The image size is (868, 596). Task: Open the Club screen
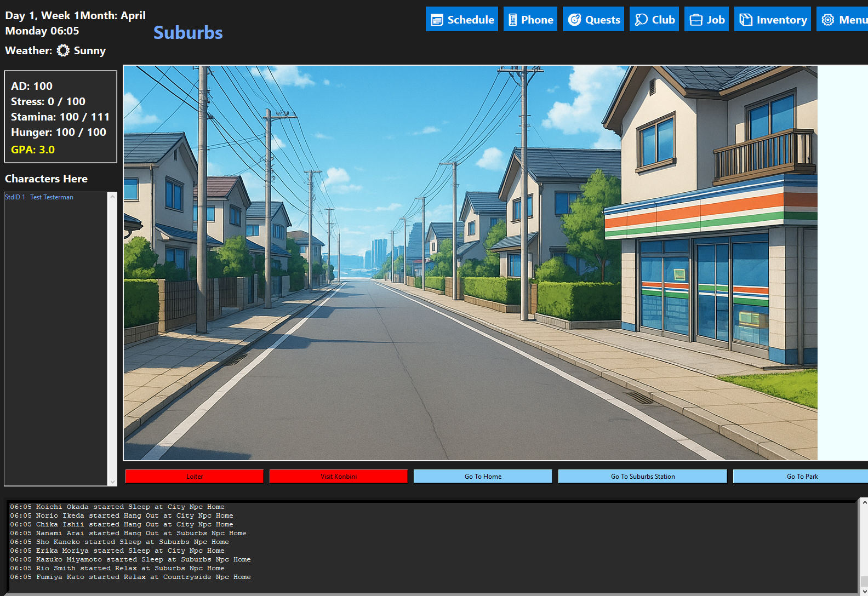tap(654, 19)
